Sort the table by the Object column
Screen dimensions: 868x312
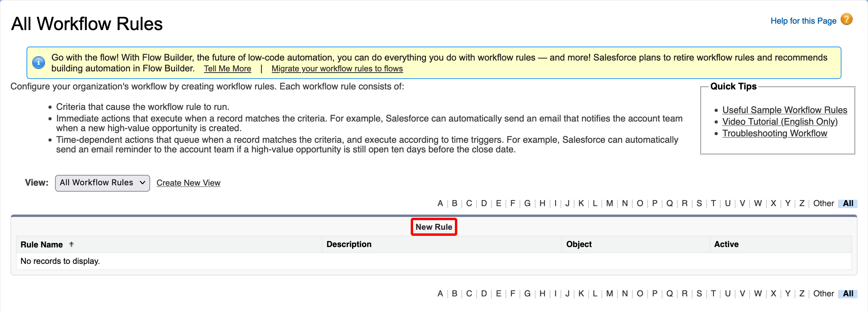[x=579, y=244]
